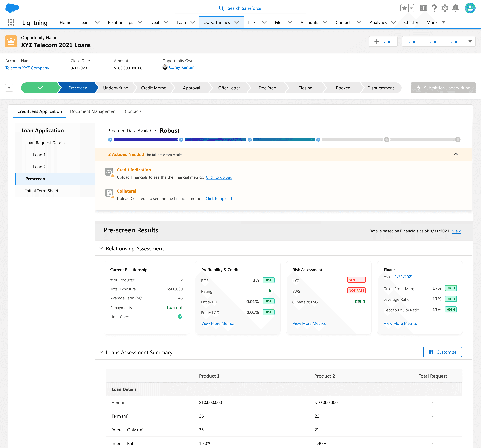Click the Help question mark icon
Viewport: 481px width, 448px height.
click(434, 8)
